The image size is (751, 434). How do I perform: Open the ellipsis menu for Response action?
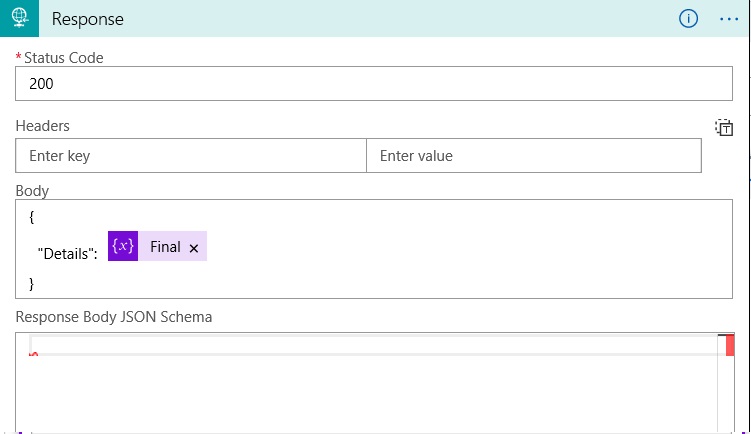click(x=728, y=19)
